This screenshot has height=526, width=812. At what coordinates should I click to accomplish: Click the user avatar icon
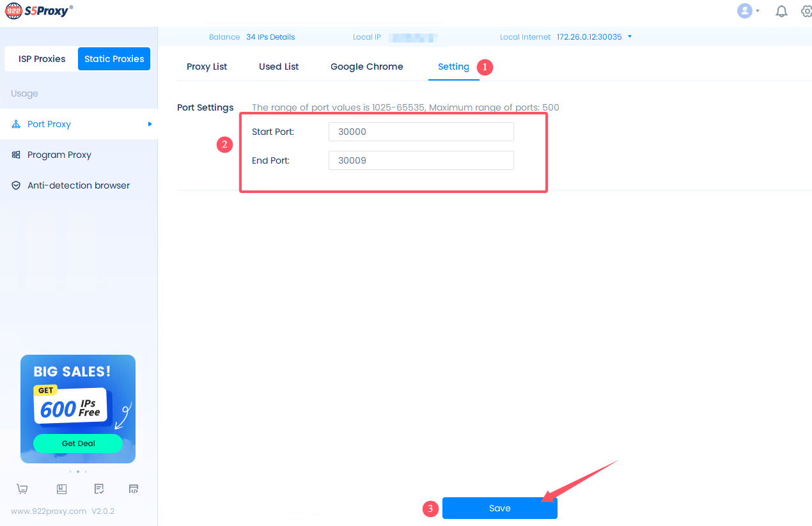point(744,11)
